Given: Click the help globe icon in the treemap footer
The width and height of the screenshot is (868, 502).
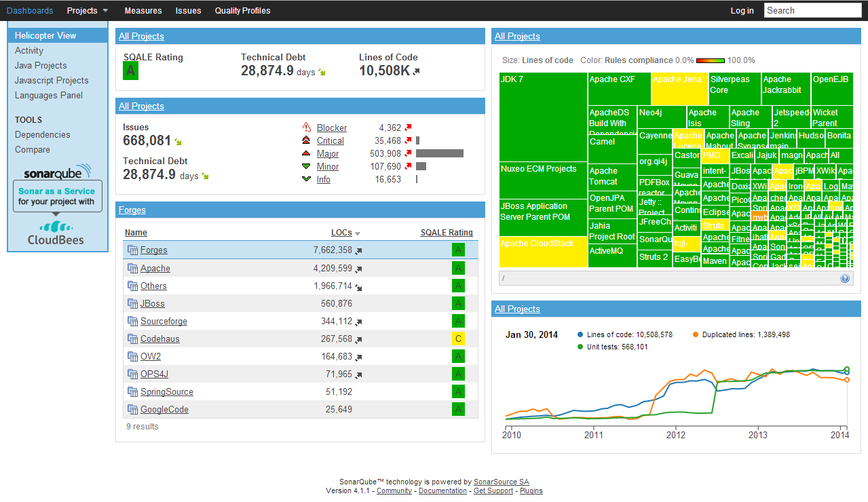Looking at the screenshot, I should (844, 277).
